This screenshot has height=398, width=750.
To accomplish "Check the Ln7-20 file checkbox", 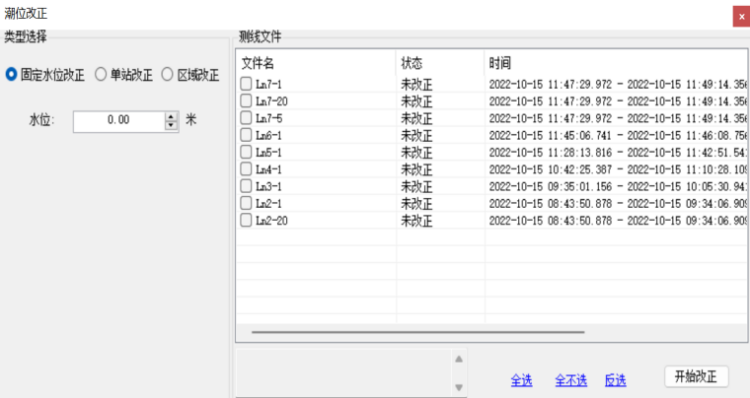I will [246, 101].
